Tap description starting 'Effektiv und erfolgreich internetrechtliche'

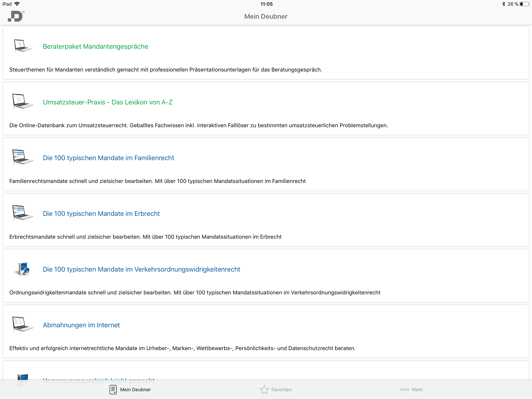point(182,348)
